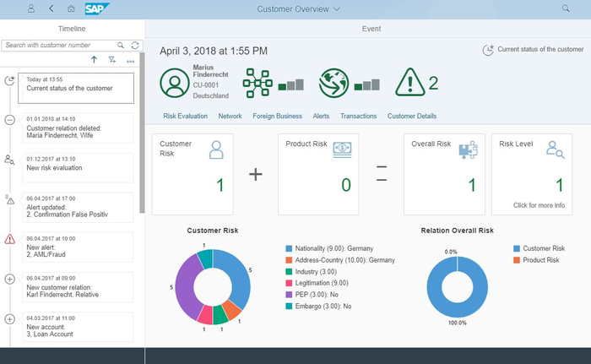Click the alert list icon beside Alert updated

(10, 199)
